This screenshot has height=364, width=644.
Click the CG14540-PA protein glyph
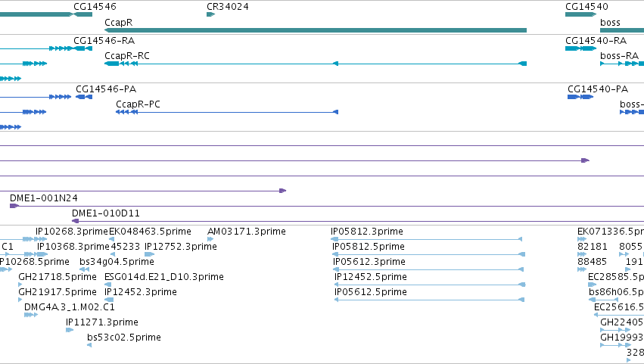(x=580, y=97)
